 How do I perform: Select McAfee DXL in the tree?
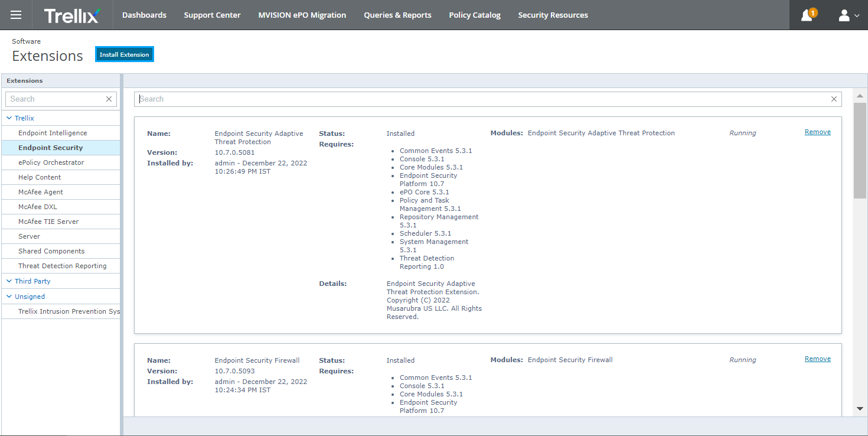(x=61, y=207)
